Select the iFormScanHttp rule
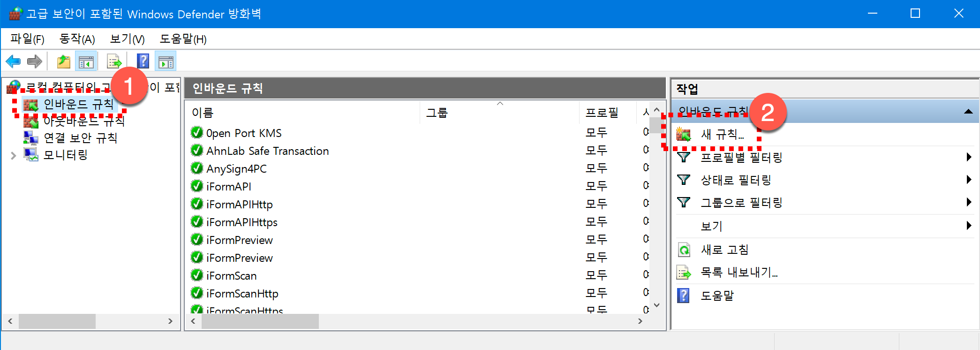This screenshot has height=350, width=980. [242, 294]
